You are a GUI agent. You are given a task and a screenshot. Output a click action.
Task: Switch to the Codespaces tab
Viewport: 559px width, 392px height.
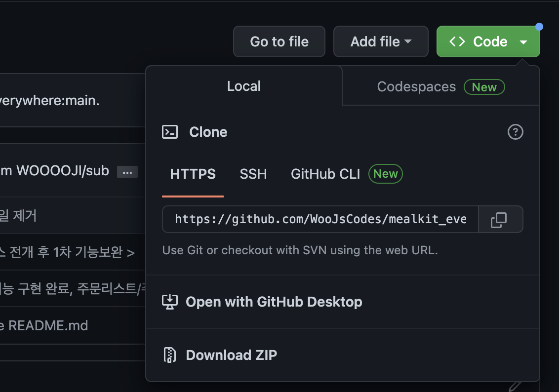[440, 86]
